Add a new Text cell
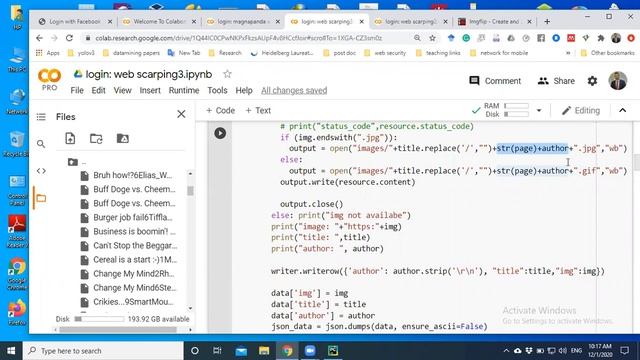Screen dimensions: 640x360 pyautogui.click(x=258, y=110)
